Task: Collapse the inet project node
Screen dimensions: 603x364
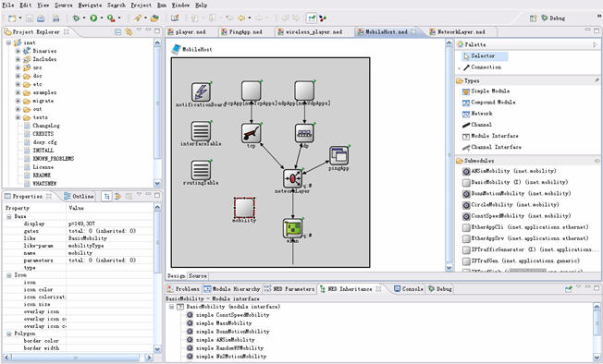Action: tap(8, 42)
